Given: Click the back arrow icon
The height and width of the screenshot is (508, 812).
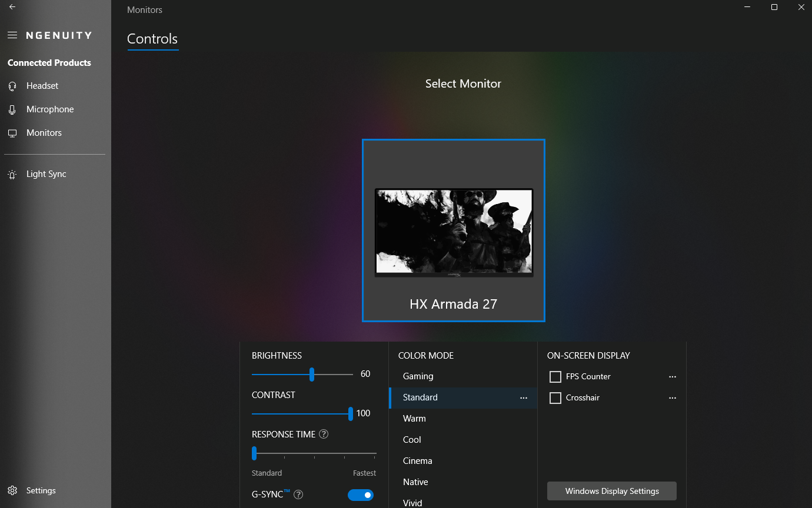Looking at the screenshot, I should tap(12, 7).
